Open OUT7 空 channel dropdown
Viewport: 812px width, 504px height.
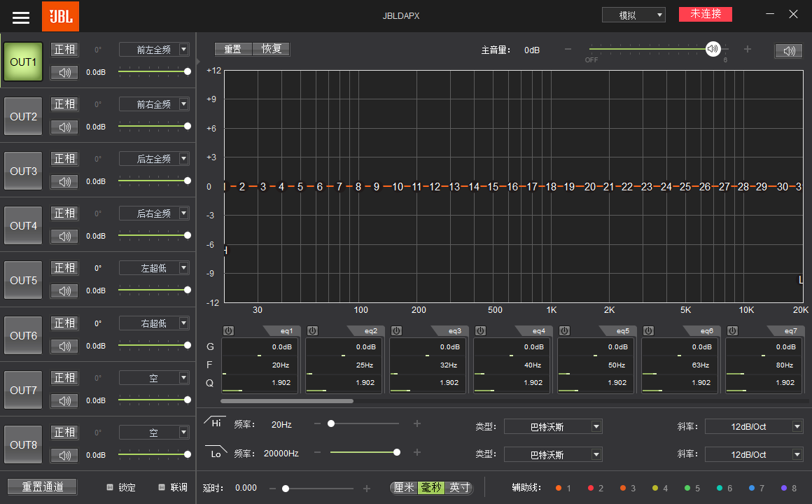(154, 378)
